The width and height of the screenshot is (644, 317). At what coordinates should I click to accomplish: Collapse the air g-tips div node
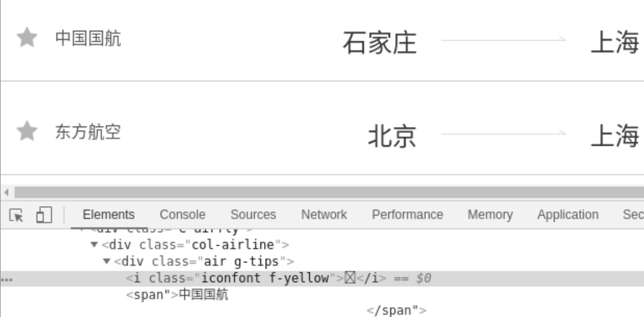[x=107, y=261]
